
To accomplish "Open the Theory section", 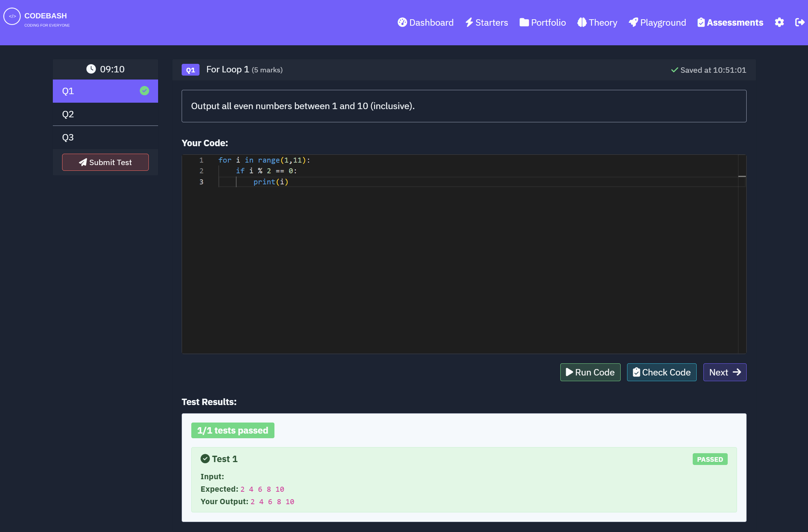I will [x=597, y=22].
